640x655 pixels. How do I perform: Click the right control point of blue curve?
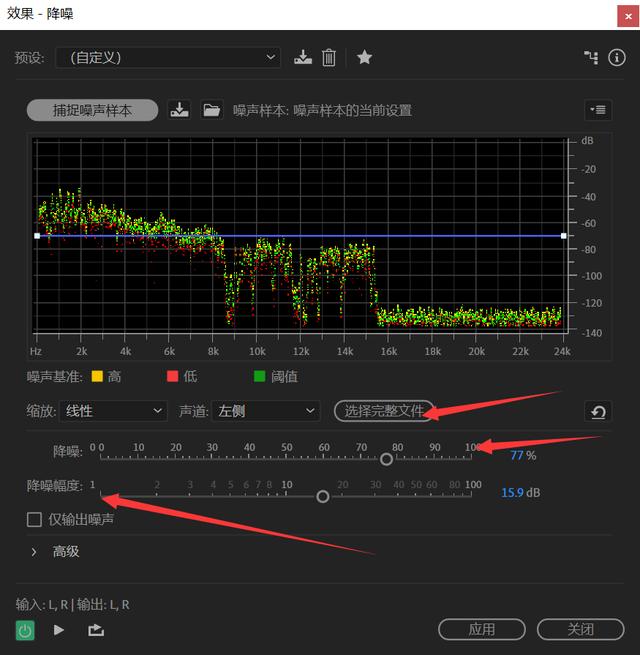coord(564,236)
